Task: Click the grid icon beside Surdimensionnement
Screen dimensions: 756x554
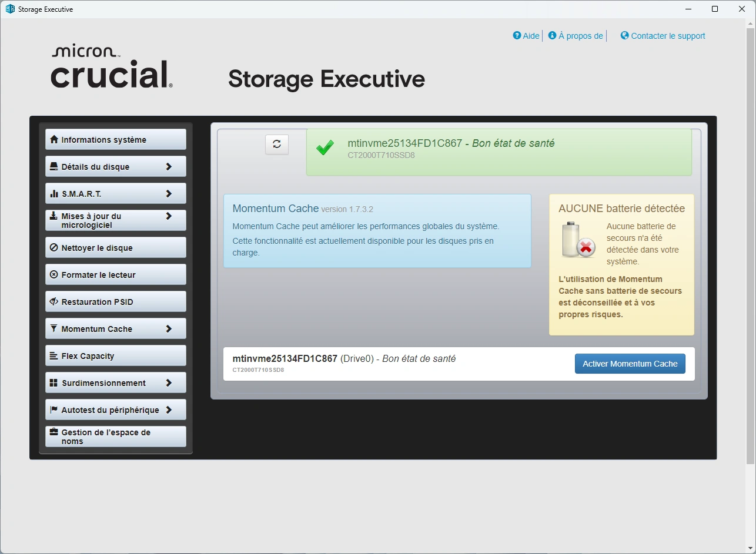Action: [54, 383]
